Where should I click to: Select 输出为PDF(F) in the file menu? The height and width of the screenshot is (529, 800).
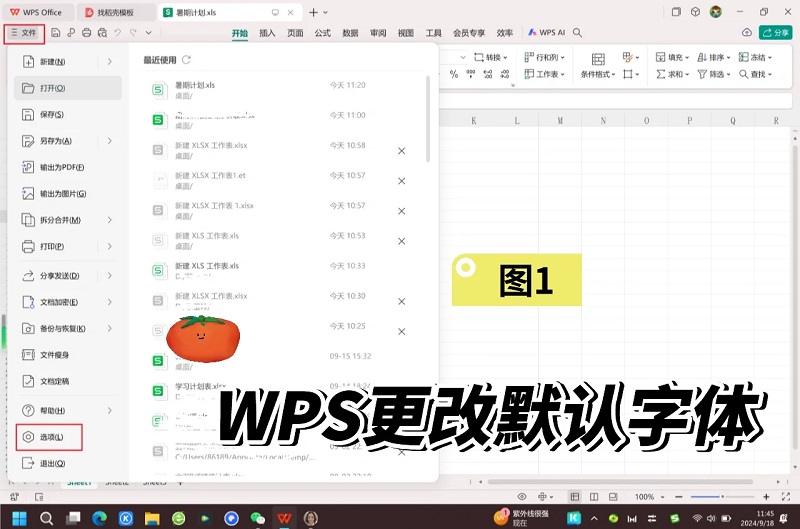click(68, 167)
